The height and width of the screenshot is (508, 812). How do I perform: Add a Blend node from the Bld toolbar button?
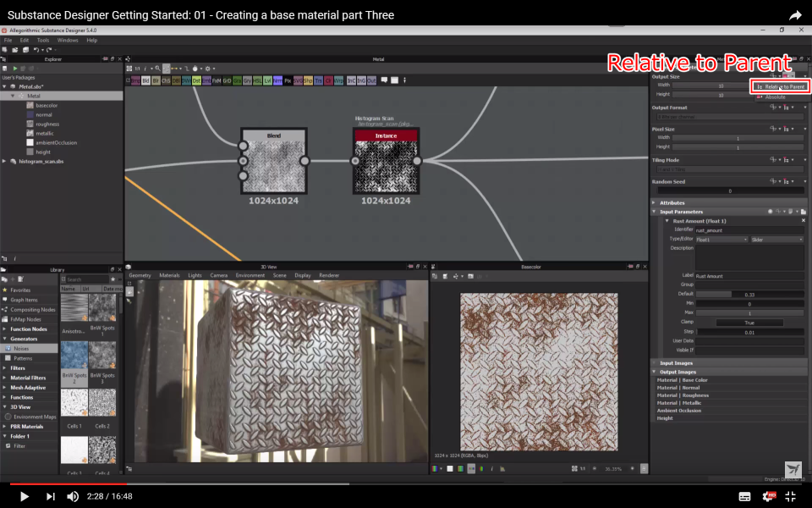(x=145, y=81)
